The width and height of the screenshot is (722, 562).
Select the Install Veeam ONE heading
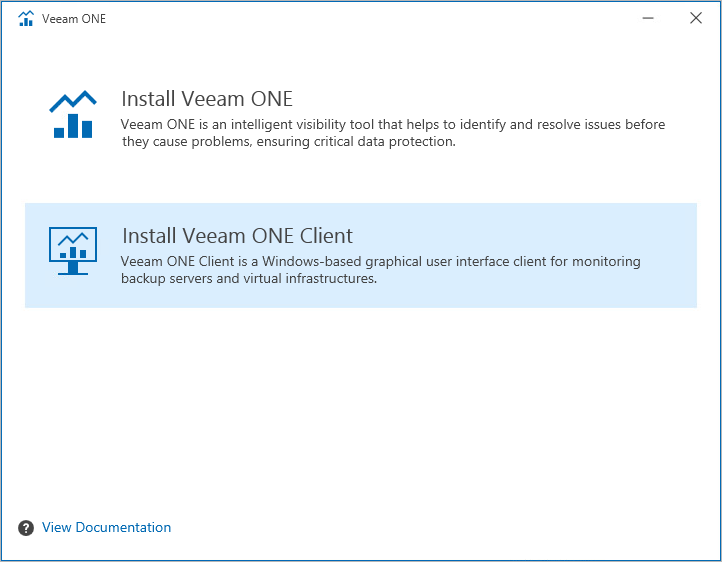(207, 99)
